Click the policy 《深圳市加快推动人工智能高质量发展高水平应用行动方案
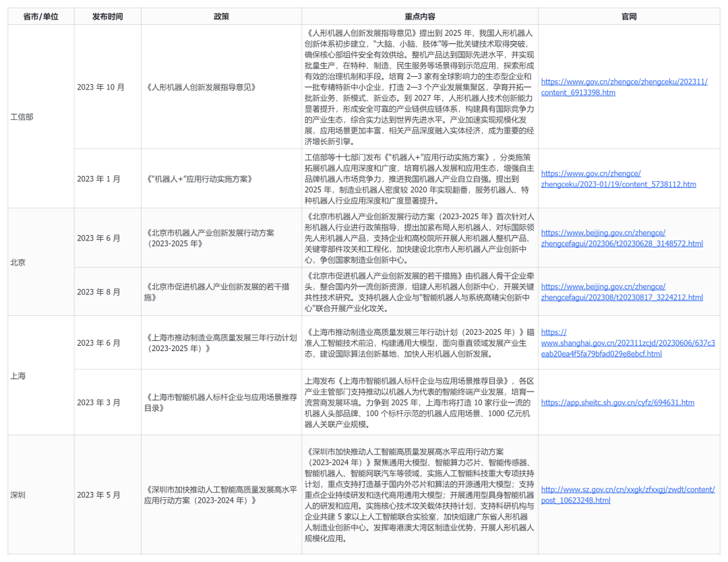728x562 pixels. pos(220,495)
